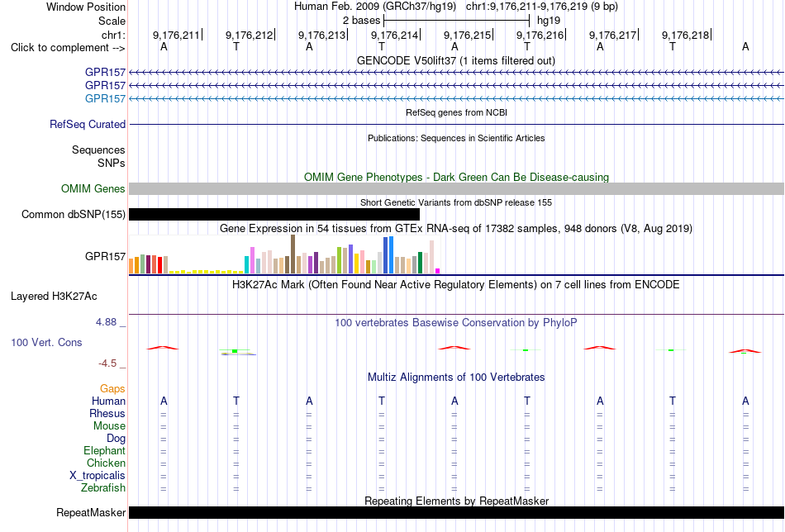This screenshot has width=785, height=532.
Task: Open the 'Multiz Alignments of 100 Vertebrates' title
Action: pos(456,378)
